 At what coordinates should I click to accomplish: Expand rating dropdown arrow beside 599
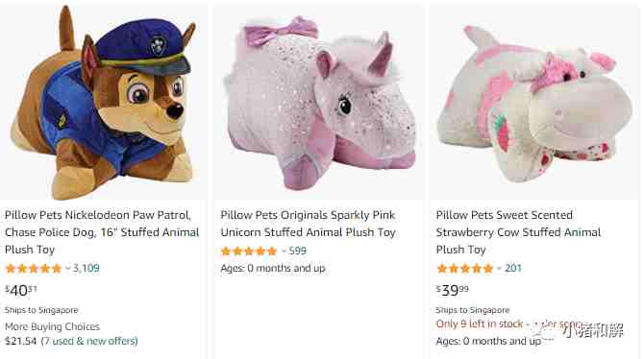point(284,251)
